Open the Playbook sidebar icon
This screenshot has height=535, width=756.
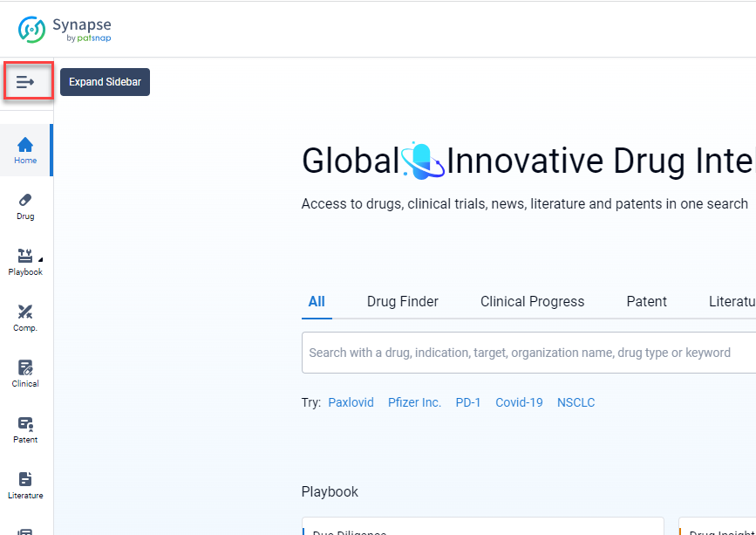[24, 262]
